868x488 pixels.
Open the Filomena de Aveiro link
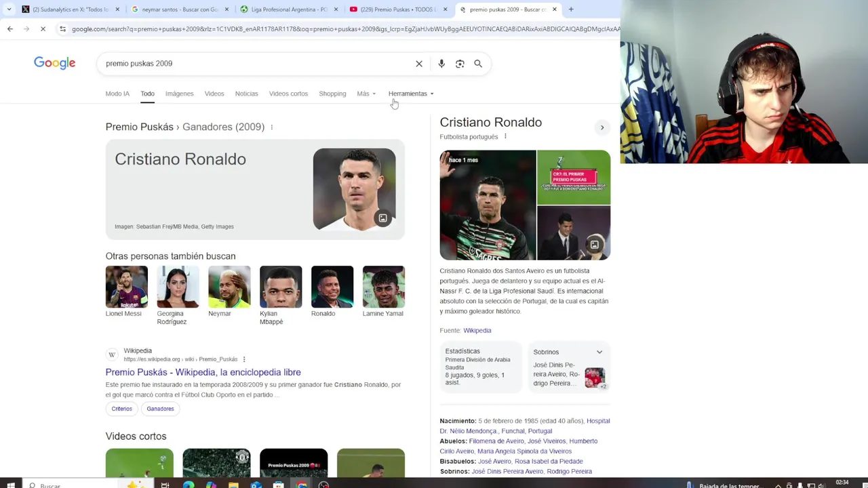496,441
